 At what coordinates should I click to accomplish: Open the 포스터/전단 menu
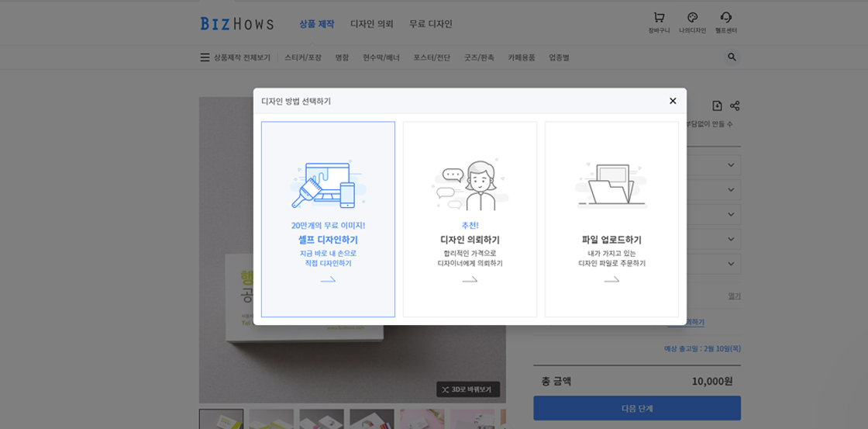click(432, 57)
